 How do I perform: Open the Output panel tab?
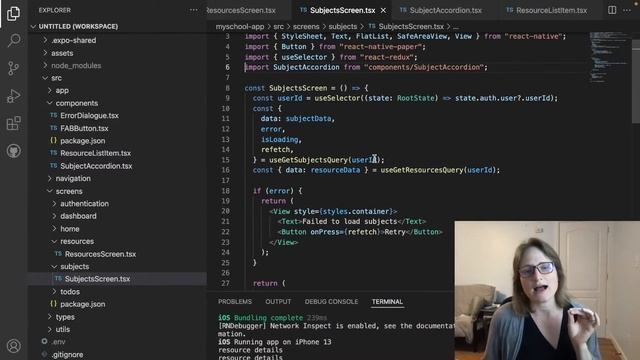pyautogui.click(x=278, y=302)
